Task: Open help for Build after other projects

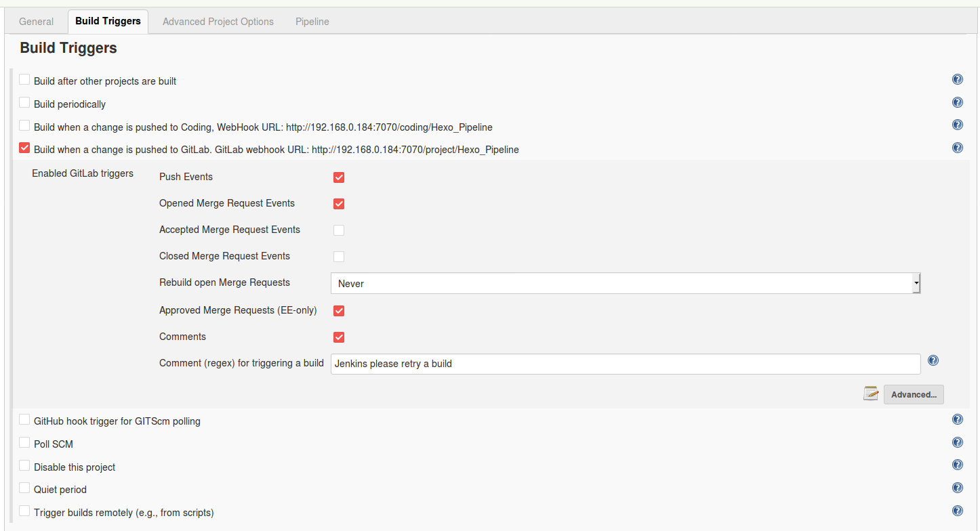Action: [957, 80]
